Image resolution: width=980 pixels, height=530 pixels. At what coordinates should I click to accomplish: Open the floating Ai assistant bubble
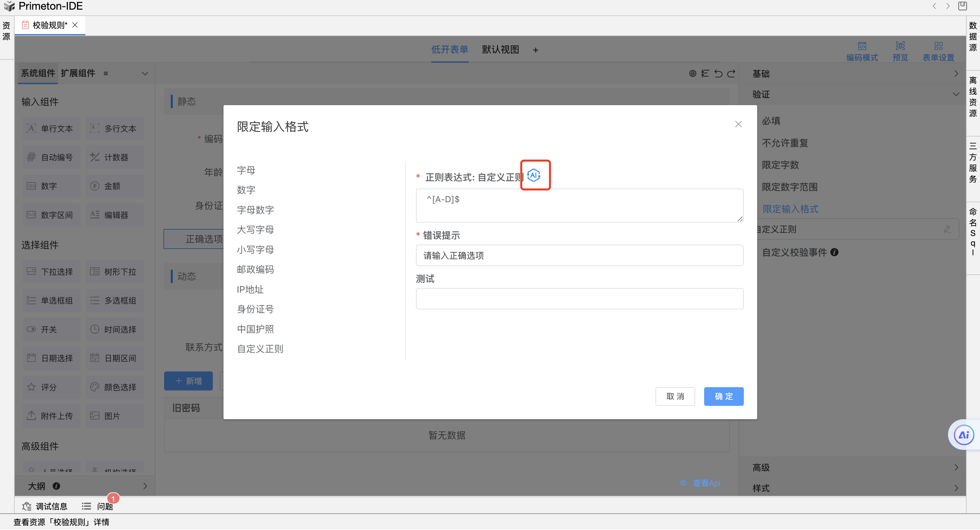[963, 435]
